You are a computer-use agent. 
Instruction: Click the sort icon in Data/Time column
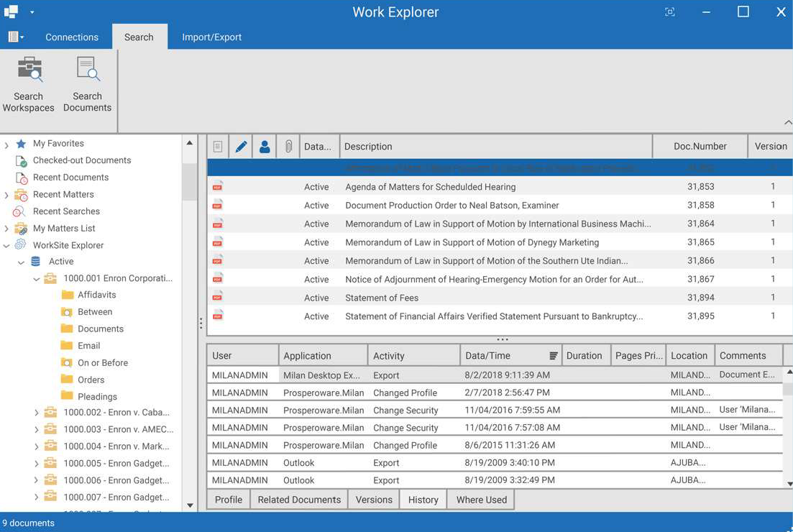553,356
